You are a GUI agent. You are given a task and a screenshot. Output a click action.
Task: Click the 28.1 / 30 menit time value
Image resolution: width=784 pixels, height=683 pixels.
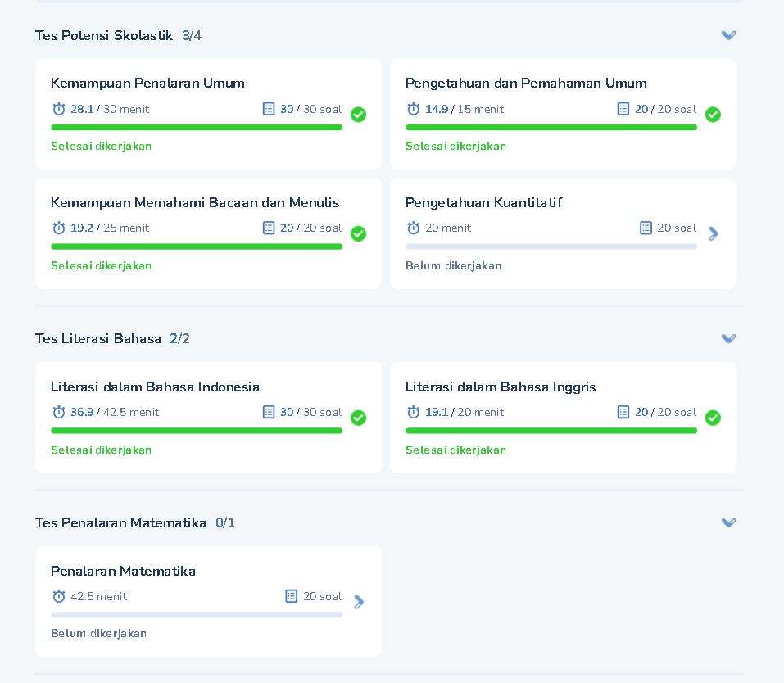110,109
